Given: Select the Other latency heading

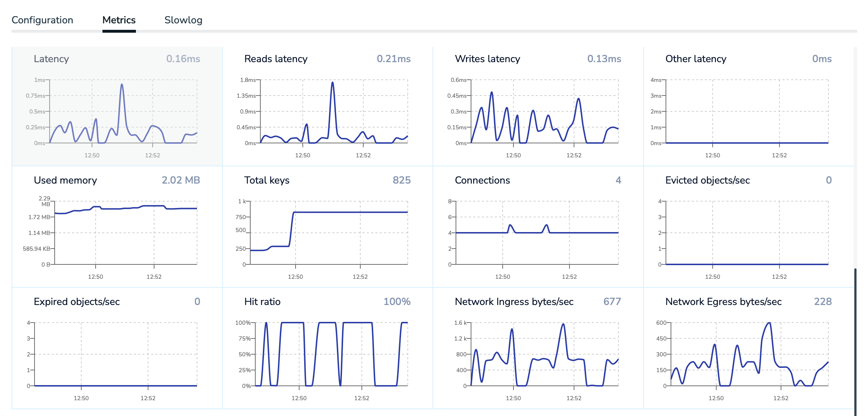Looking at the screenshot, I should [x=696, y=59].
